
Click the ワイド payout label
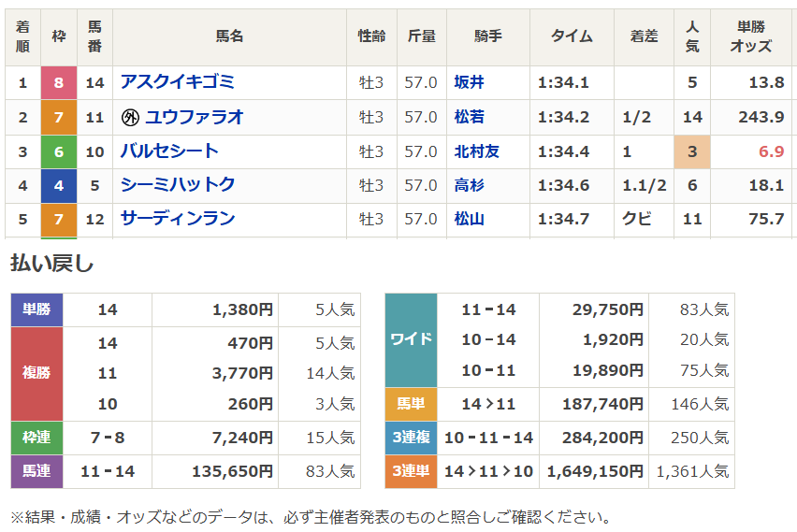click(411, 339)
